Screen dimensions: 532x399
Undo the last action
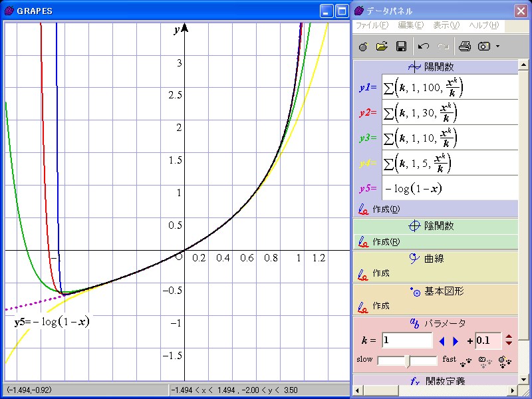pos(424,47)
